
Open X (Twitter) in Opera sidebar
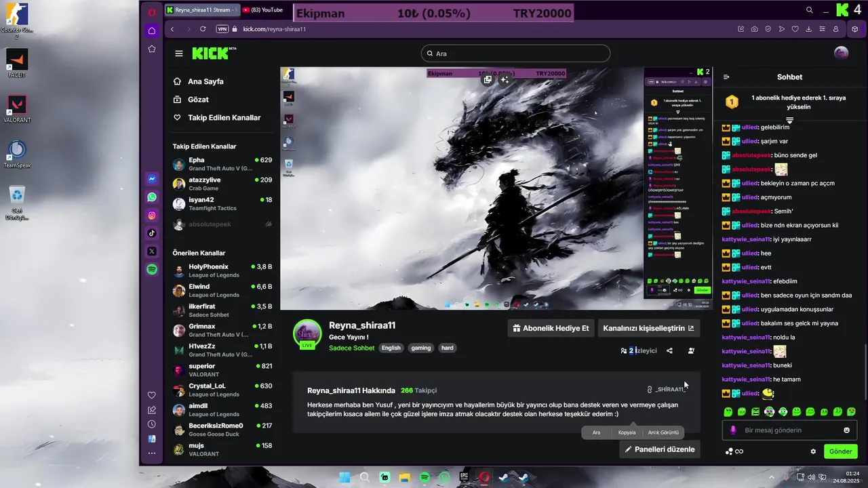point(152,251)
